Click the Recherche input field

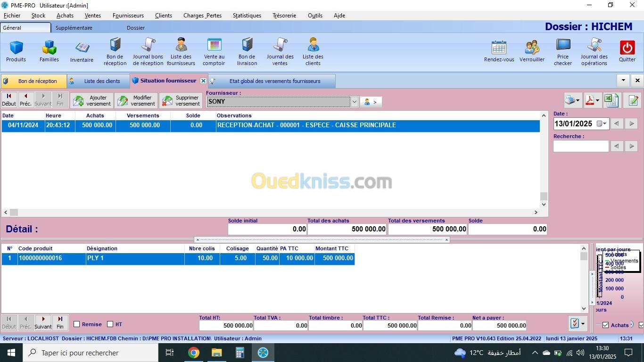pos(580,146)
